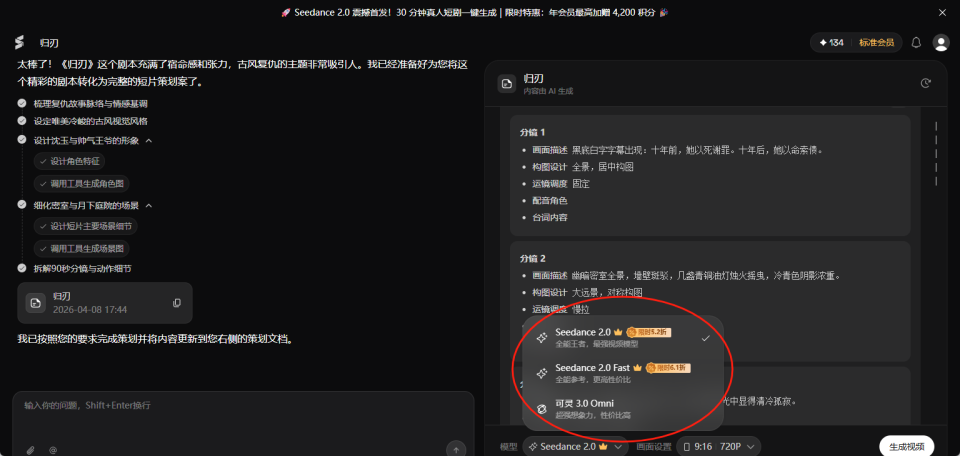Viewport: 960px width, 456px height.
Task: Click the paperclip attachment icon
Action: coord(30,450)
